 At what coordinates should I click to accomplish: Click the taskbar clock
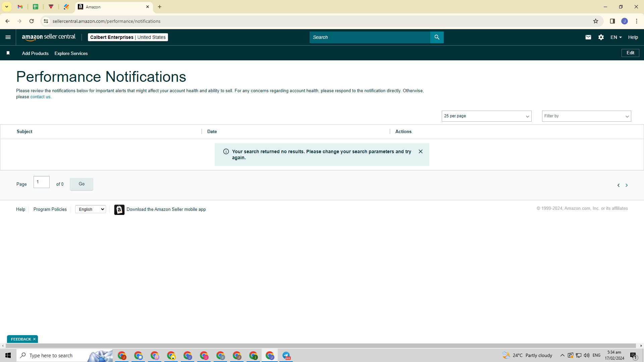[614, 355]
